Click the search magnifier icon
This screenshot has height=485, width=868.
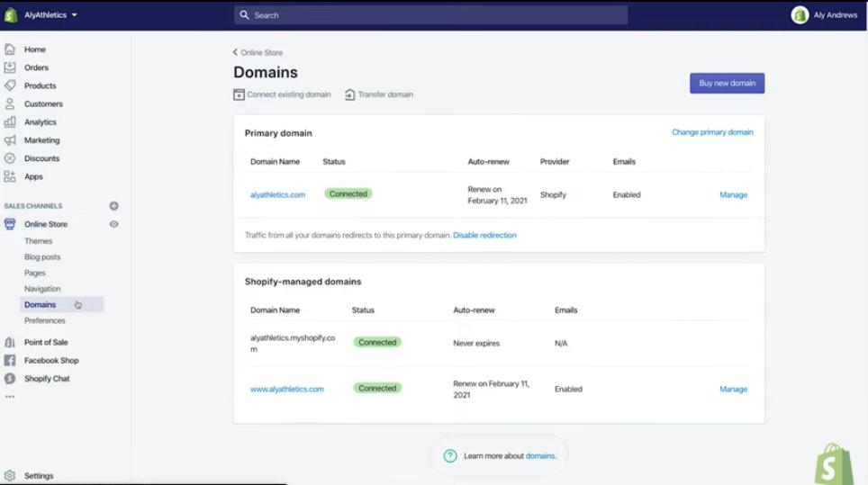click(x=244, y=15)
